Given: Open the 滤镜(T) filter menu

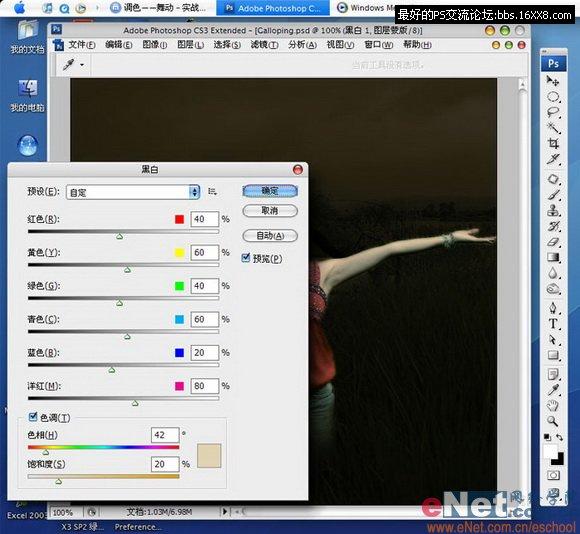Looking at the screenshot, I should [264, 45].
